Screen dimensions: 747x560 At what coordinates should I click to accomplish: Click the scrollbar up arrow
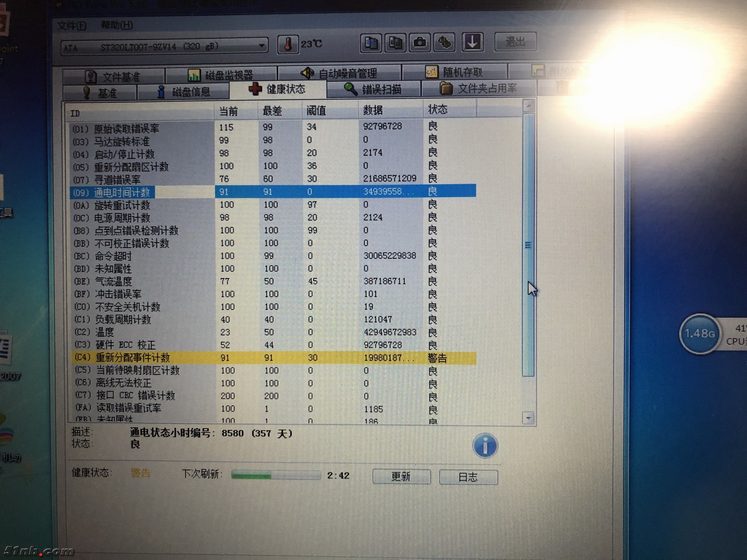[x=529, y=106]
